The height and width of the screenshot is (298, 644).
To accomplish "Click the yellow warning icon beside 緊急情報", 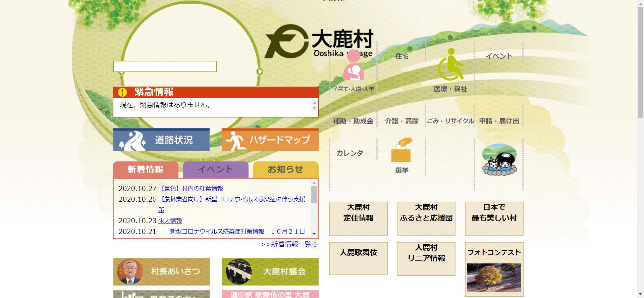I will [x=122, y=92].
